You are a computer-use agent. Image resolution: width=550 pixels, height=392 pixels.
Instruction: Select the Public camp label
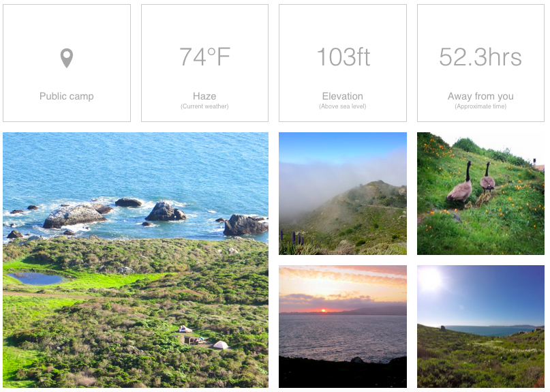coord(67,96)
